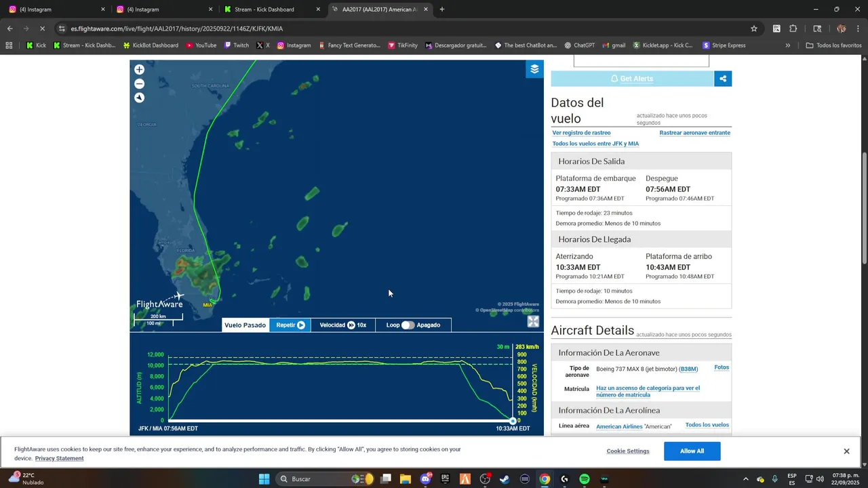Switch to the first Instagram tab
868x488 pixels.
(x=56, y=9)
